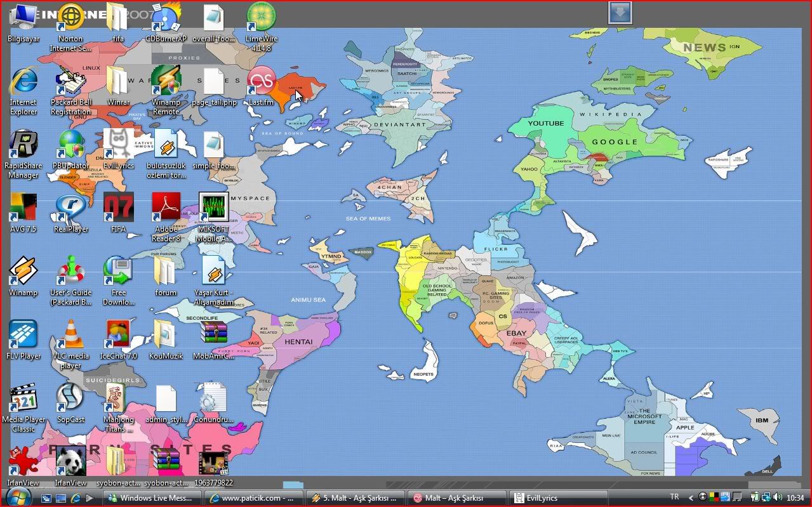The height and width of the screenshot is (507, 812).
Task: Select the simple_foo... file icon
Action: click(x=213, y=150)
